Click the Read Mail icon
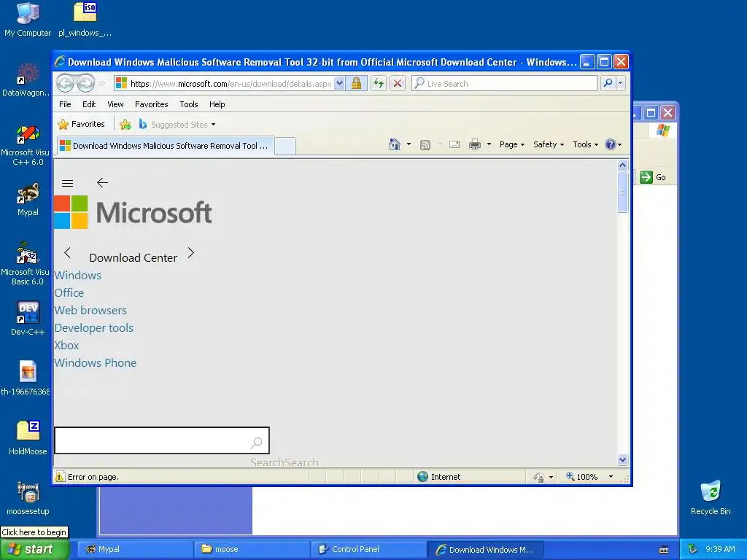 point(454,144)
